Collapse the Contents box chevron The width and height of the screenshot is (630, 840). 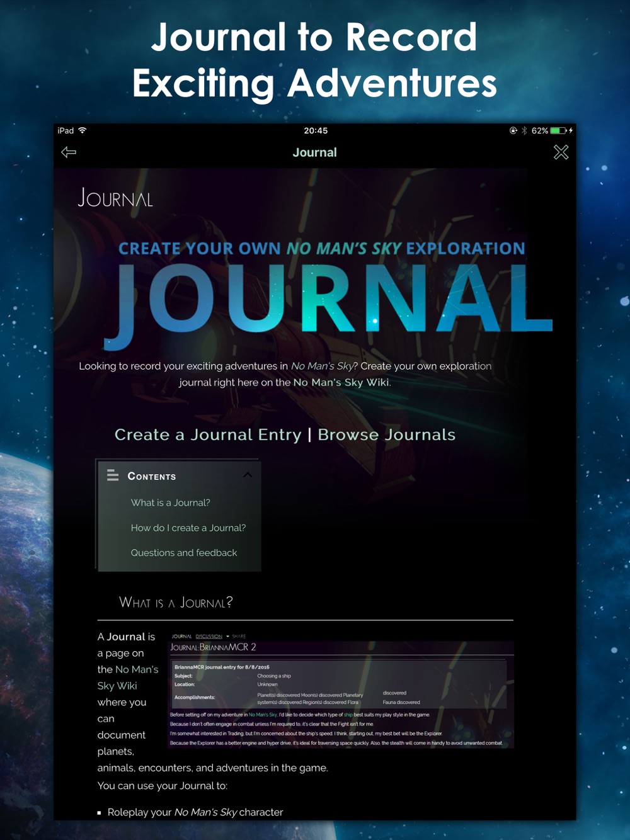(248, 475)
